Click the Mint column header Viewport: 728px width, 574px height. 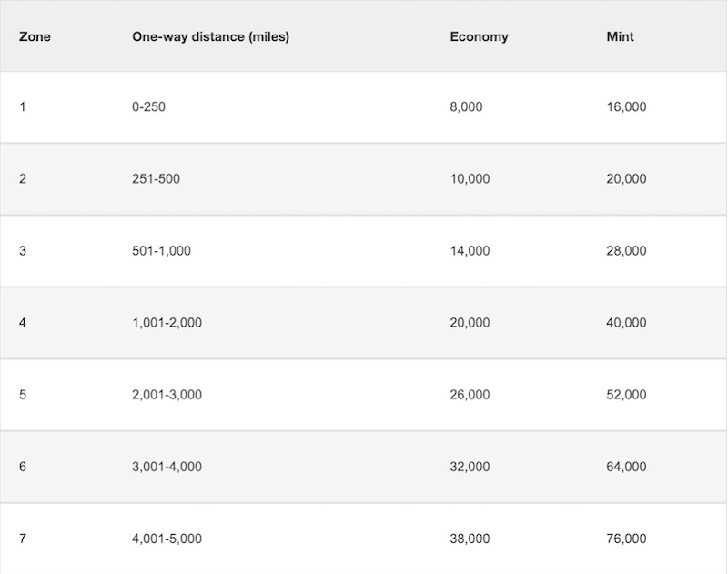coord(620,36)
